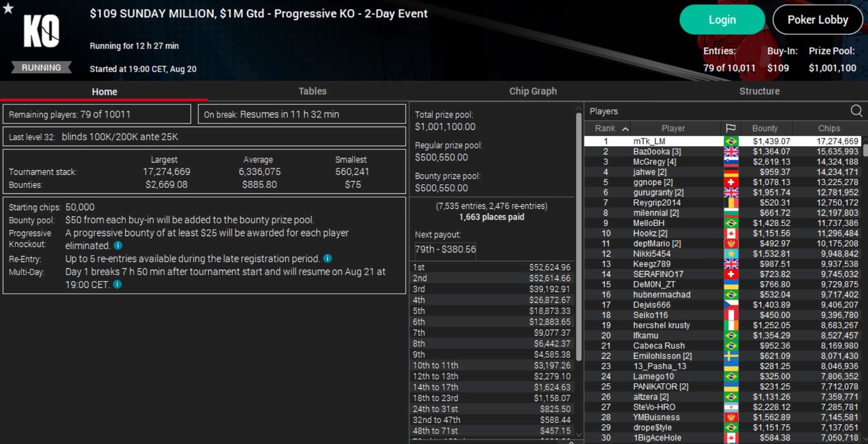868x444 pixels.
Task: Select player row lfkamu
Action: (723, 335)
